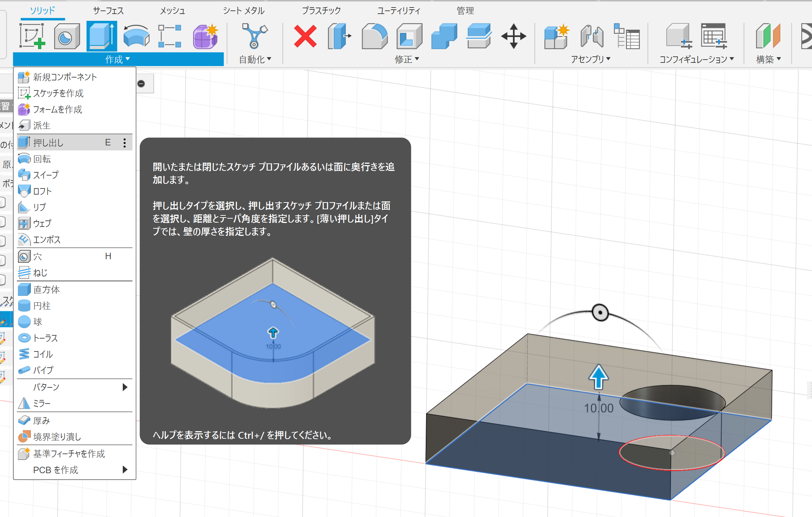Open the Configuration table icon

point(714,36)
